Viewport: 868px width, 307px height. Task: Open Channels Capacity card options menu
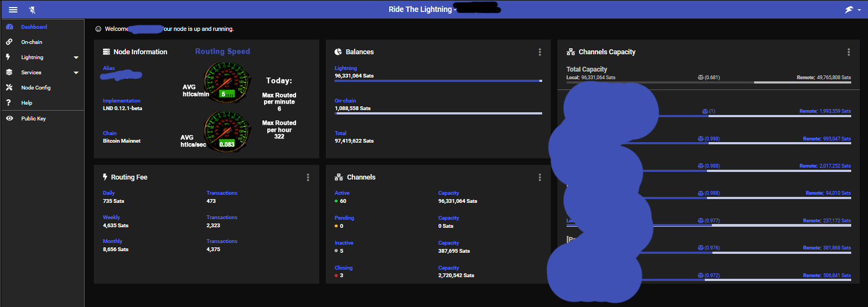(848, 52)
